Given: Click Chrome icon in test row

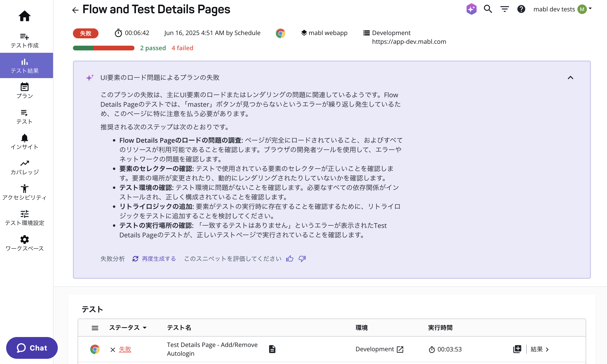Looking at the screenshot, I should (95, 349).
